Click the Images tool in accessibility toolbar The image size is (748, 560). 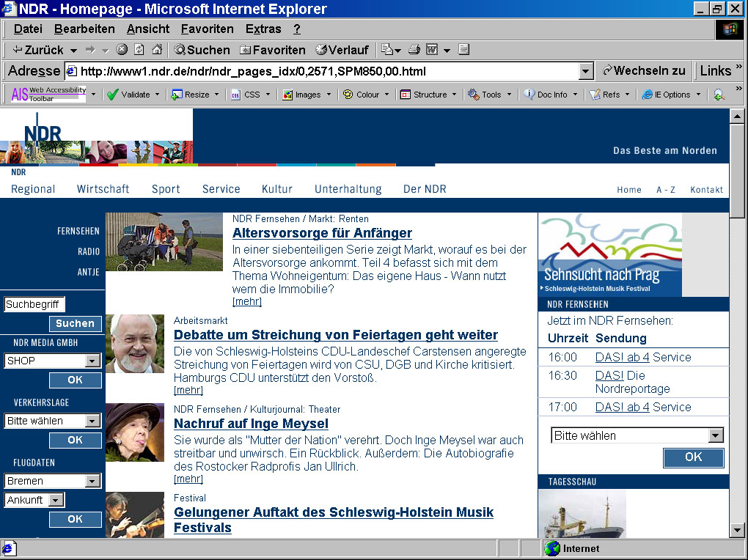pyautogui.click(x=302, y=95)
